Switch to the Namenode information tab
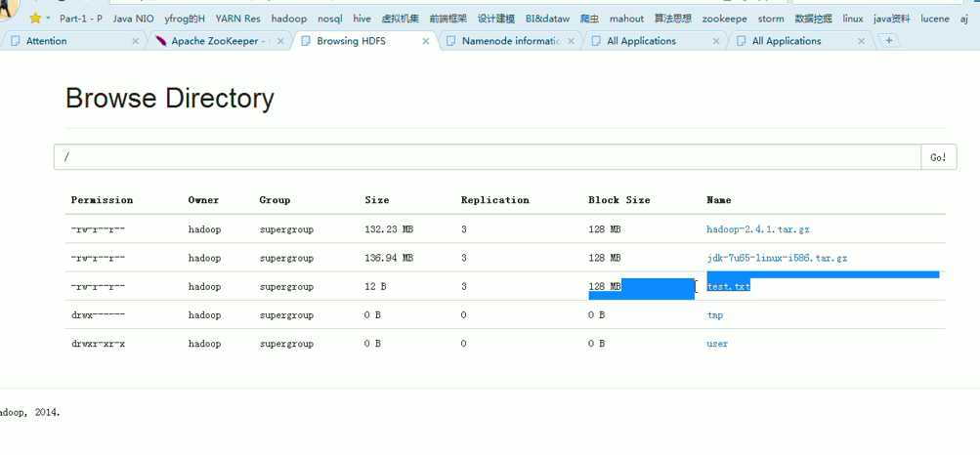Screen dimensions: 980x455 [x=510, y=41]
